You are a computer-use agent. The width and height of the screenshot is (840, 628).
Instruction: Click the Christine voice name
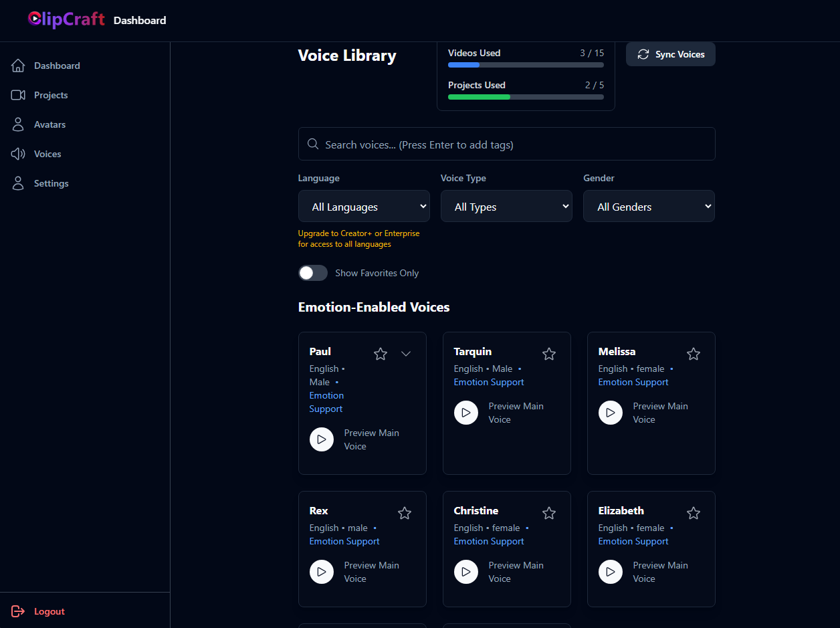tap(476, 510)
